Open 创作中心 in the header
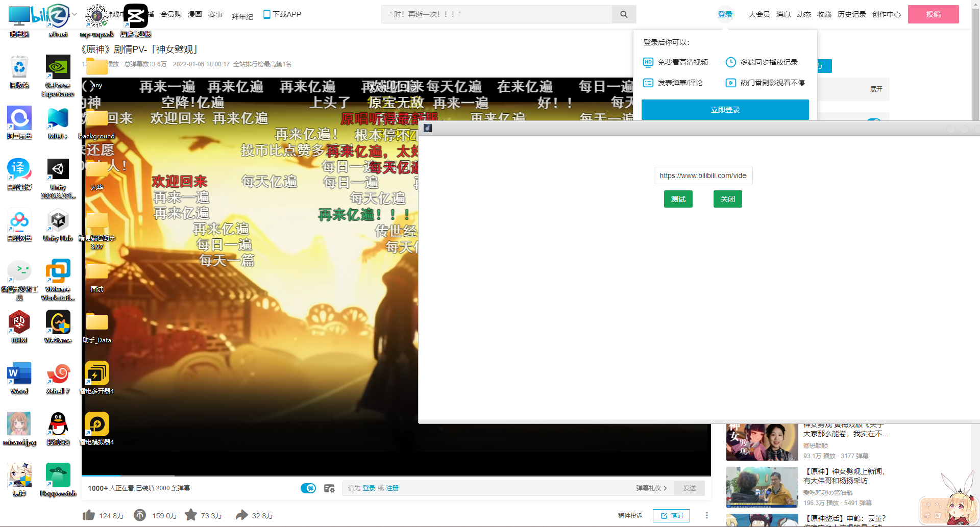Image resolution: width=980 pixels, height=527 pixels. 887,14
